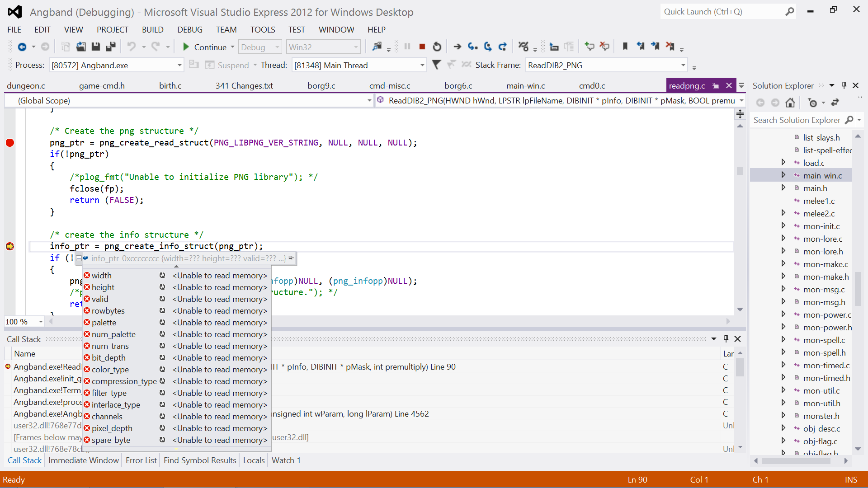Switch to the Error List tab

point(141,460)
